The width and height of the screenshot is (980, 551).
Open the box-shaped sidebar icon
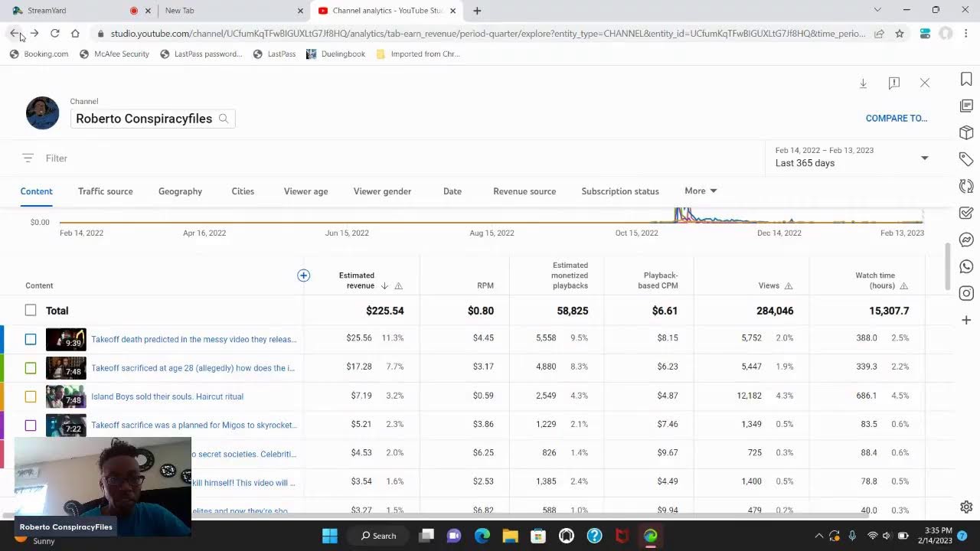coord(966,132)
